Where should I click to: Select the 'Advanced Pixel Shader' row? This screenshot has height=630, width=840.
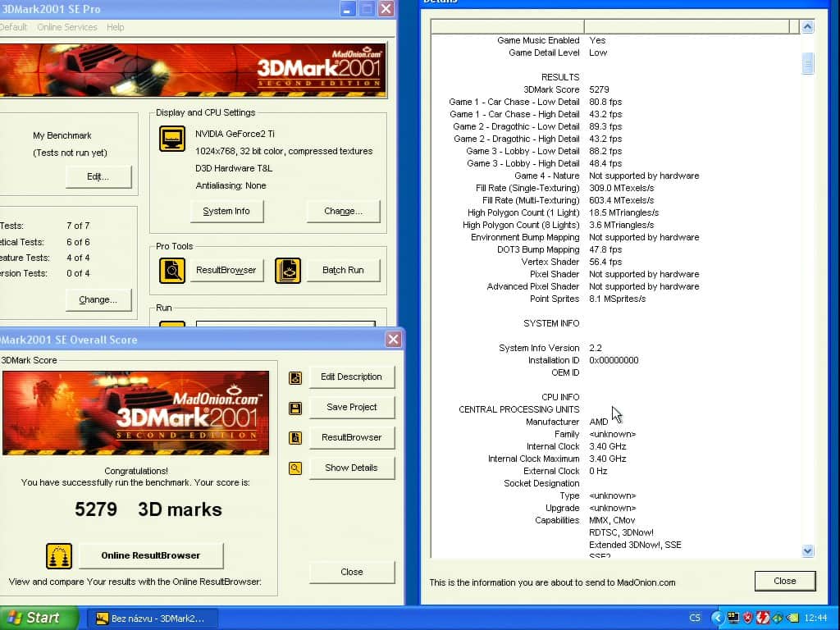click(x=614, y=286)
